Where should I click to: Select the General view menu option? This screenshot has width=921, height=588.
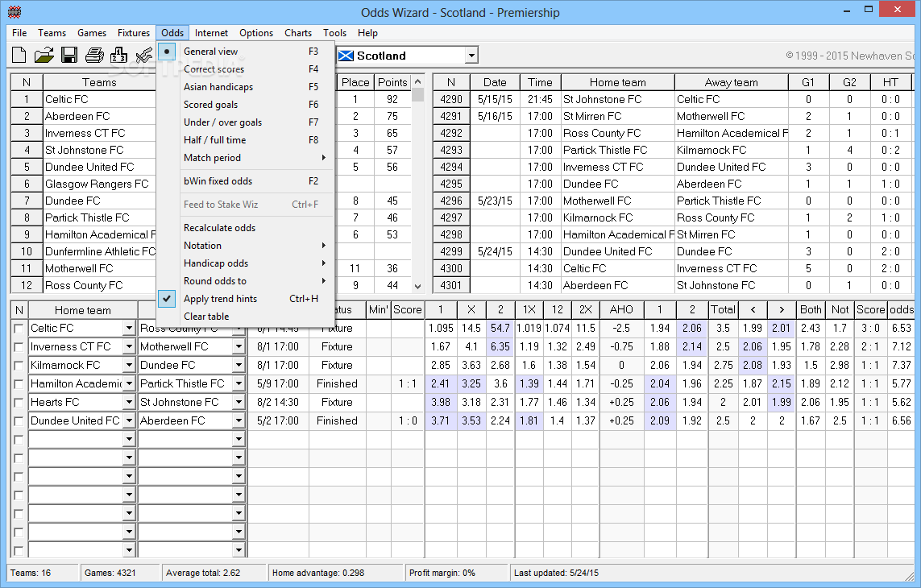[x=246, y=51]
